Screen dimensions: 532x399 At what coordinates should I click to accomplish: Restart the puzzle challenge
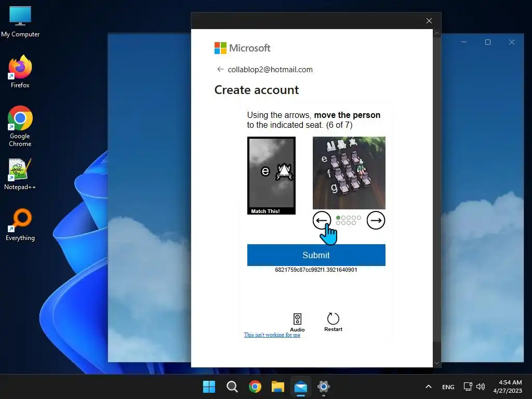point(333,322)
